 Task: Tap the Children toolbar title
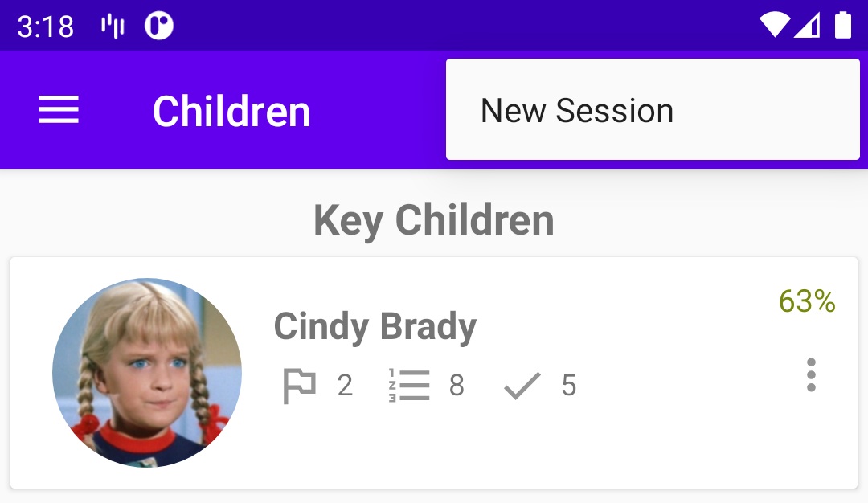231,111
